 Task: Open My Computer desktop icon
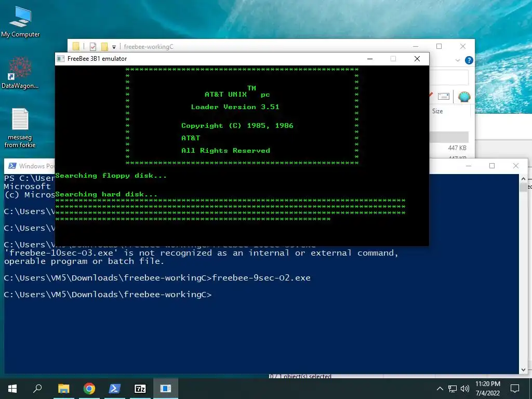click(x=20, y=21)
